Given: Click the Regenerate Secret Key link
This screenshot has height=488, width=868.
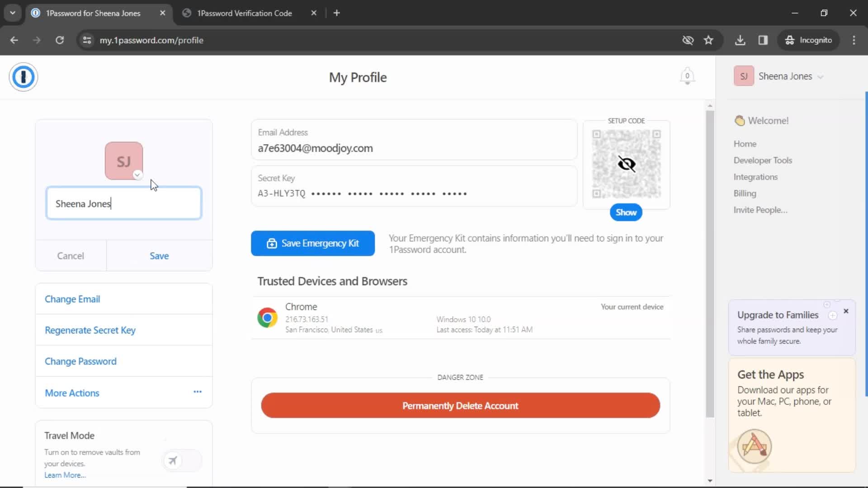Looking at the screenshot, I should coord(90,330).
